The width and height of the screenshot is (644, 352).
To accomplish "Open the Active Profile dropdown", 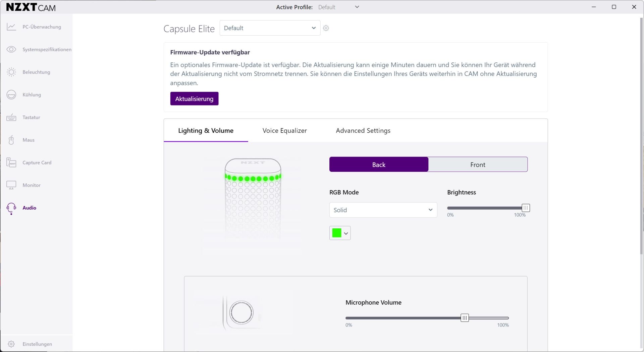I will point(339,7).
